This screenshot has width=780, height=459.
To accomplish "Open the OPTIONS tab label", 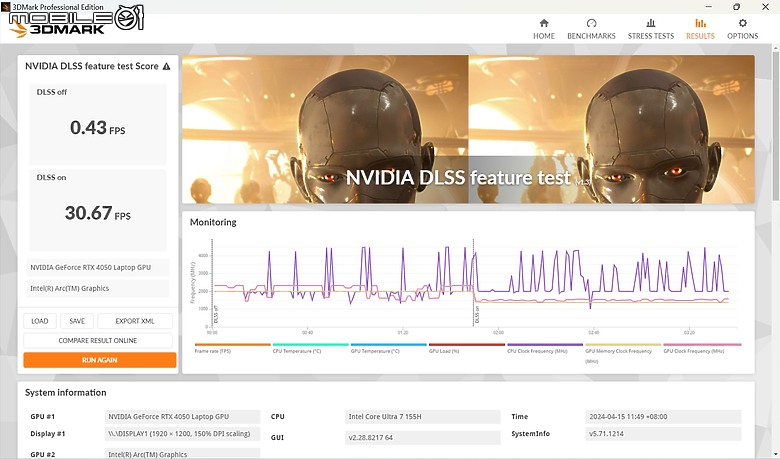I will point(743,36).
